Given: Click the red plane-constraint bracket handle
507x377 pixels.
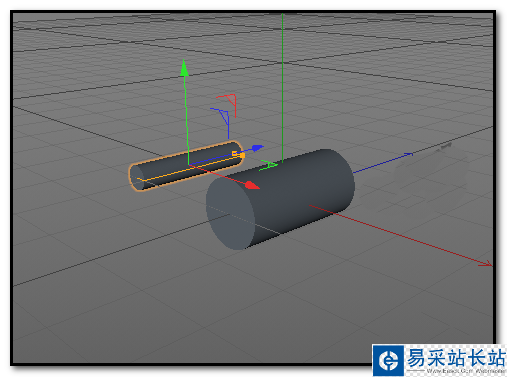Looking at the screenshot, I should point(228,105).
